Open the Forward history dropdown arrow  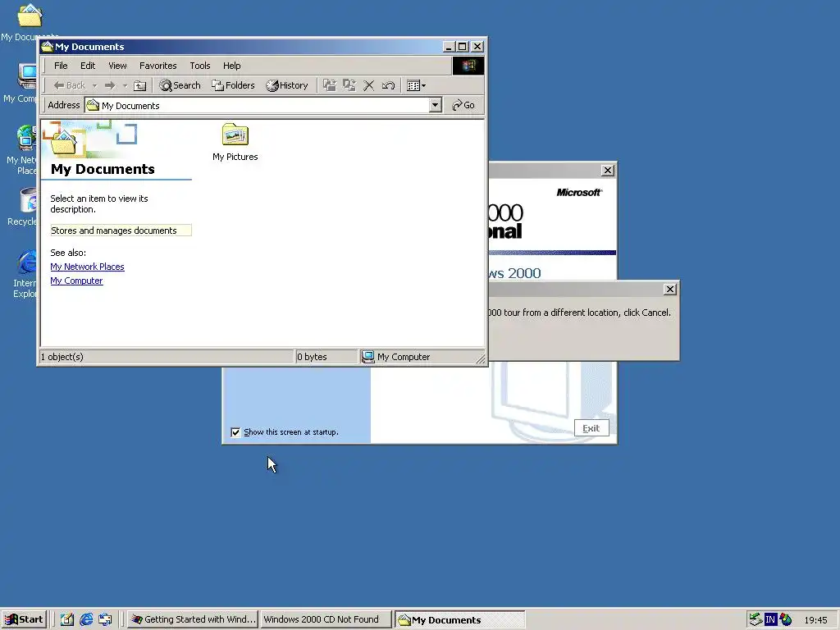click(125, 85)
